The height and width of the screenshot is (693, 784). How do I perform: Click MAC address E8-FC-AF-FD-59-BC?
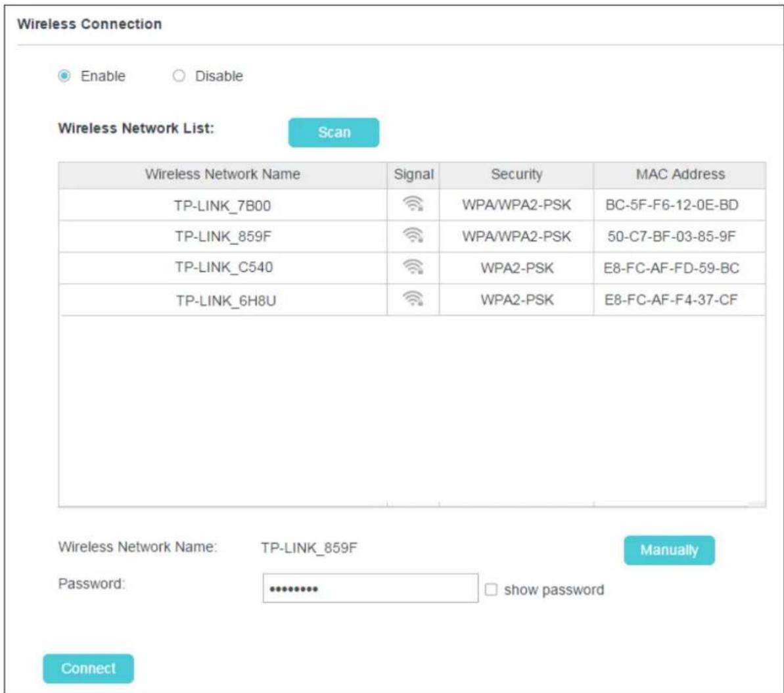pyautogui.click(x=672, y=268)
